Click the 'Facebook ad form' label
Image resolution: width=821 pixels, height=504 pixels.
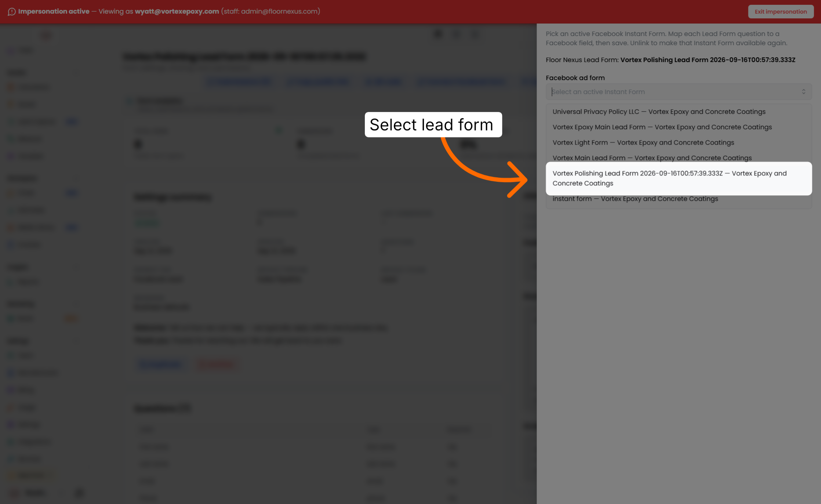coord(575,78)
